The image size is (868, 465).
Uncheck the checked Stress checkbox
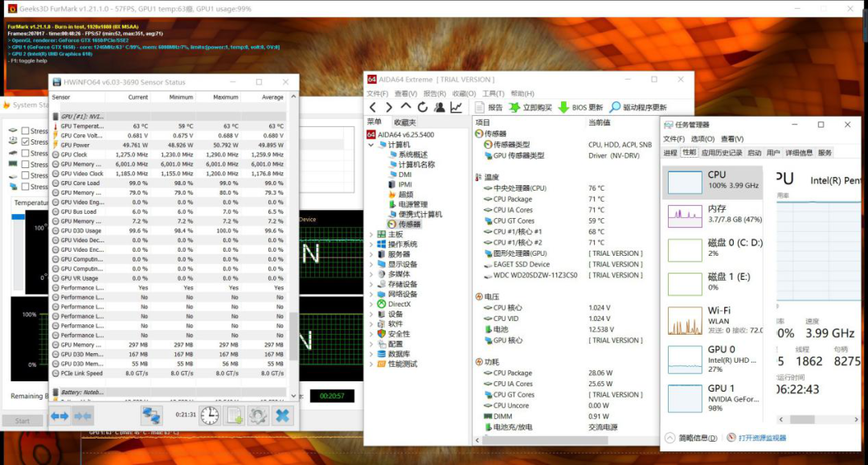[x=26, y=142]
